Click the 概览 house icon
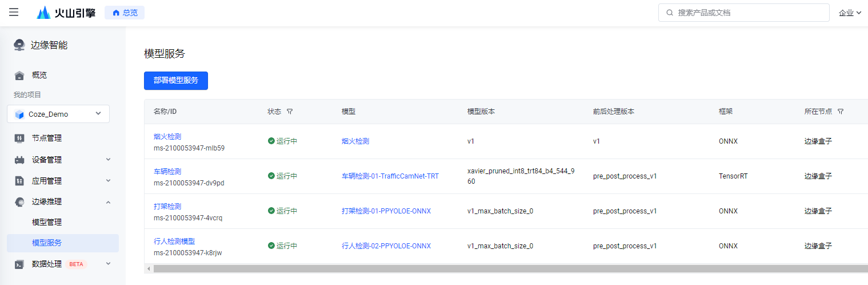 pyautogui.click(x=19, y=75)
